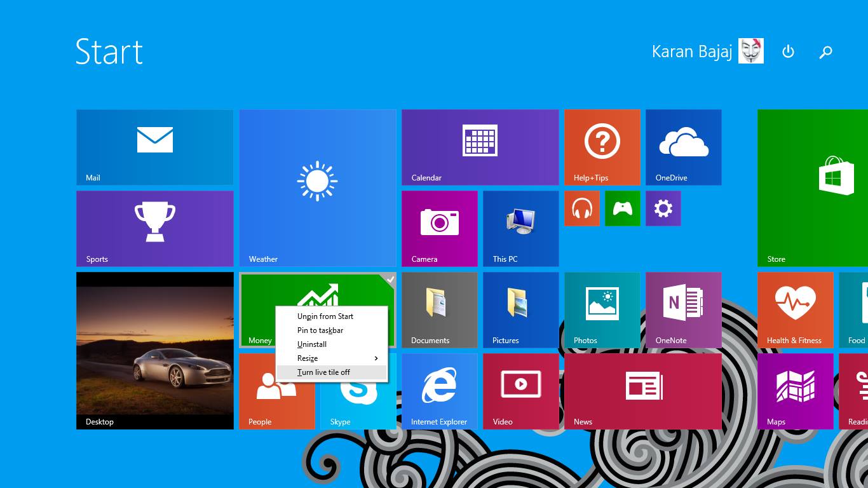
Task: Open the Calendar tile
Action: point(480,147)
